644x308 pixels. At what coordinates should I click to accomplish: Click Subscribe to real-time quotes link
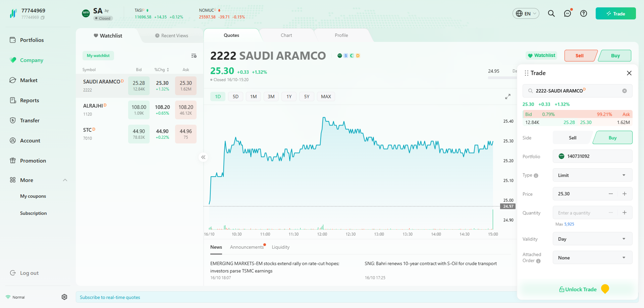pos(110,297)
